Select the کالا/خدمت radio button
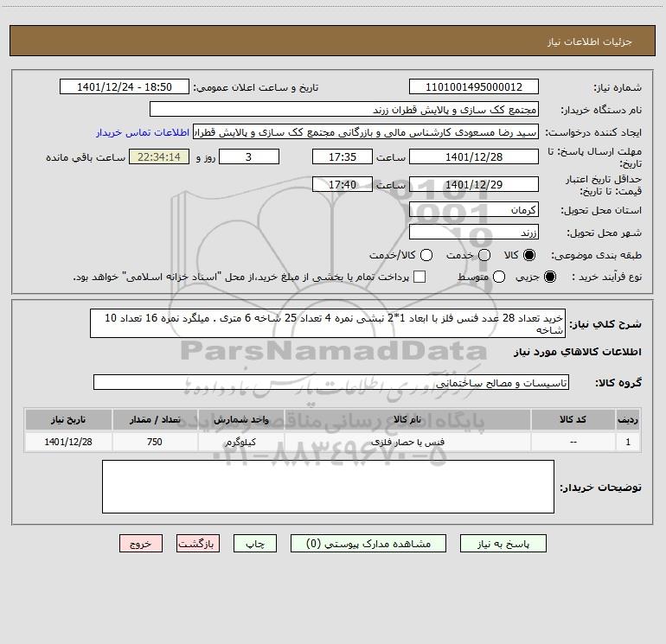This screenshot has height=644, width=666. [426, 255]
